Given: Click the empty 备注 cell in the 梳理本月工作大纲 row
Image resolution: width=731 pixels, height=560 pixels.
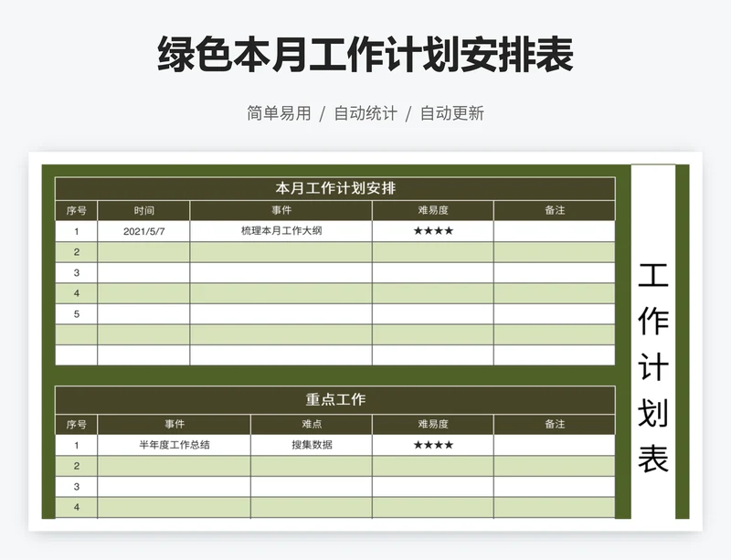Looking at the screenshot, I should [x=555, y=231].
